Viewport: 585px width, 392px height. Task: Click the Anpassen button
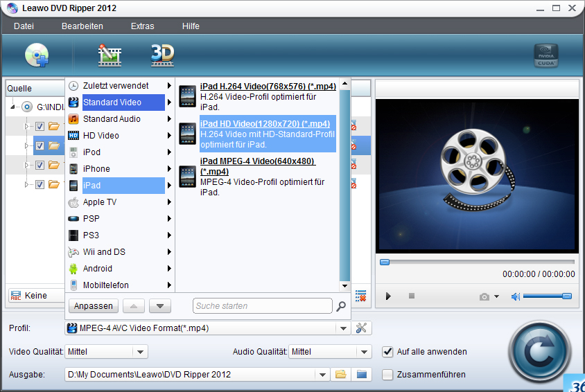94,306
